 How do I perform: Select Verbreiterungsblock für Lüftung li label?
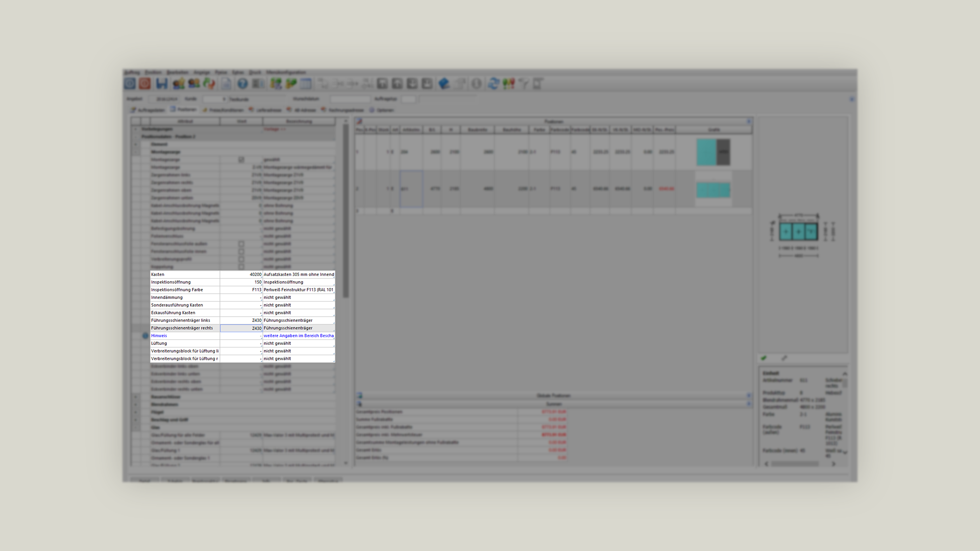click(185, 351)
